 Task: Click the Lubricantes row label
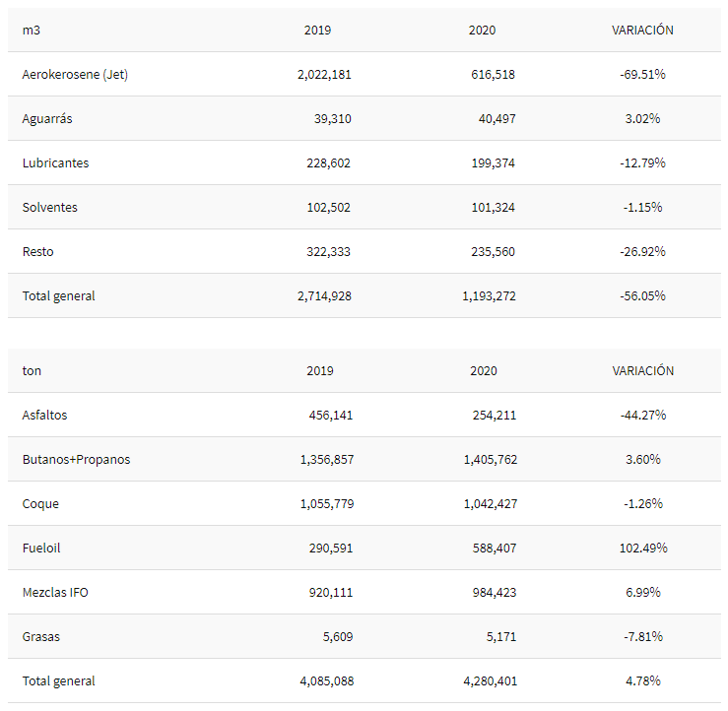click(55, 163)
